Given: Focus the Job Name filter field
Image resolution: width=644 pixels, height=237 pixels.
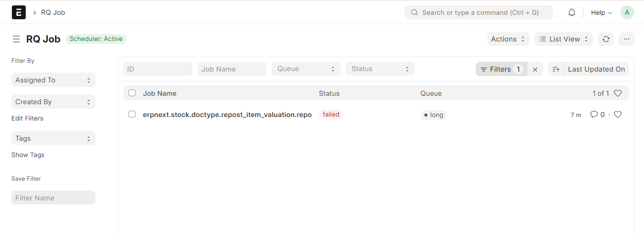Looking at the screenshot, I should click(231, 69).
